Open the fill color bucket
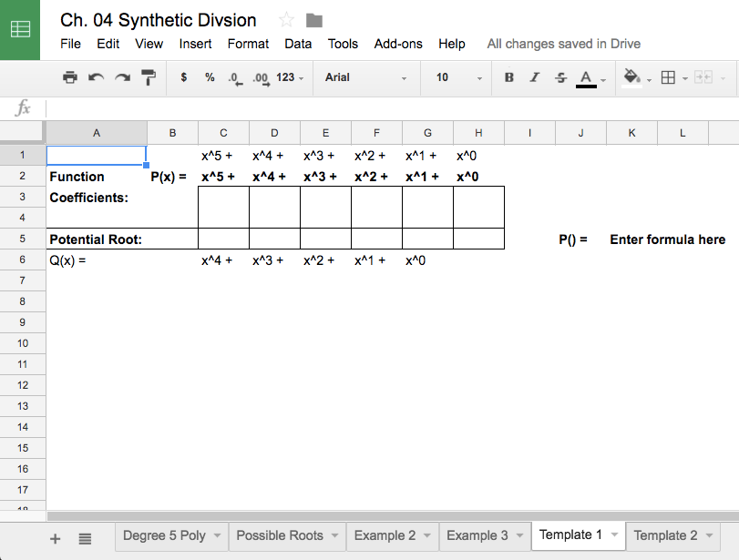Image resolution: width=739 pixels, height=560 pixels. pyautogui.click(x=632, y=77)
